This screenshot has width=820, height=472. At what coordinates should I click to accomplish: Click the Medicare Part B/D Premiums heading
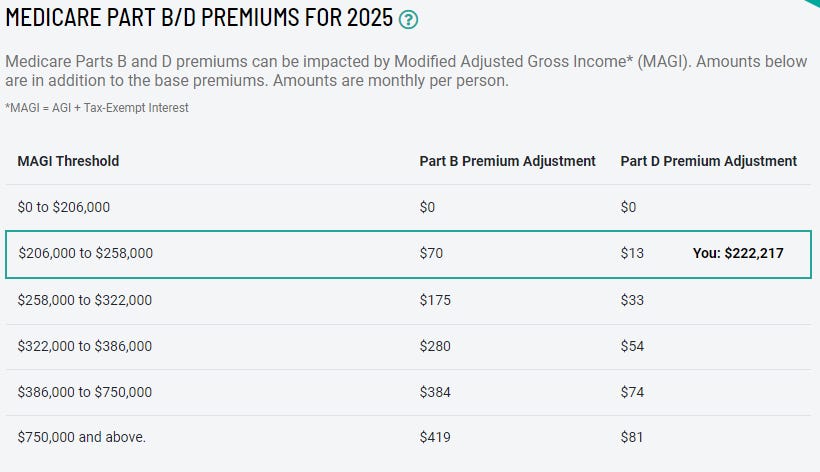(199, 18)
